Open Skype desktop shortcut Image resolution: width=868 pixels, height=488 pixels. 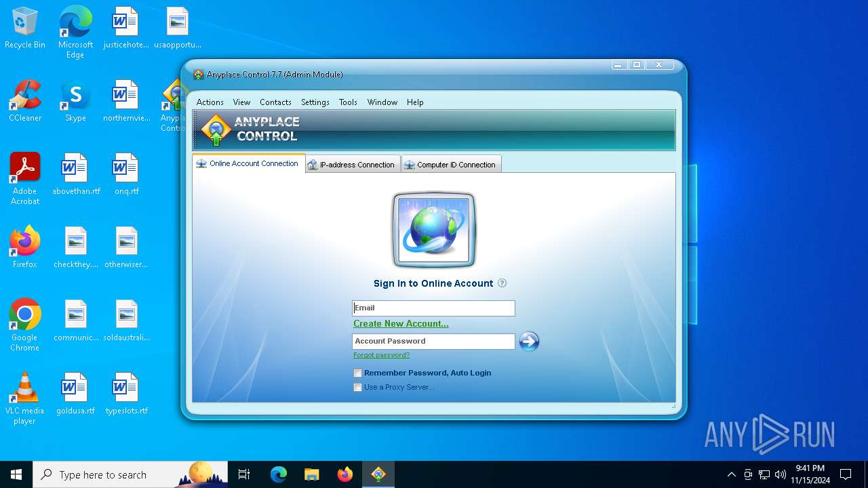[75, 102]
